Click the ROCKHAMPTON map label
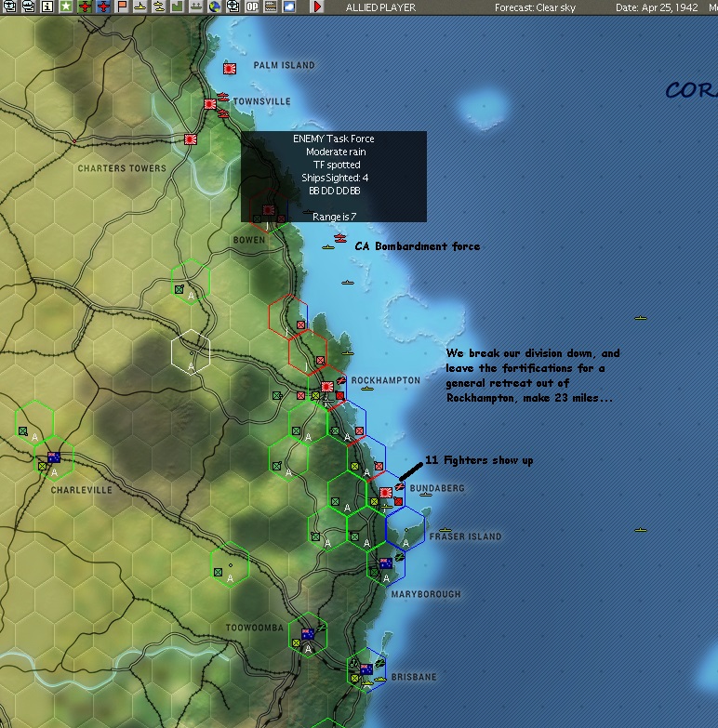The width and height of the screenshot is (718, 728). coord(385,380)
